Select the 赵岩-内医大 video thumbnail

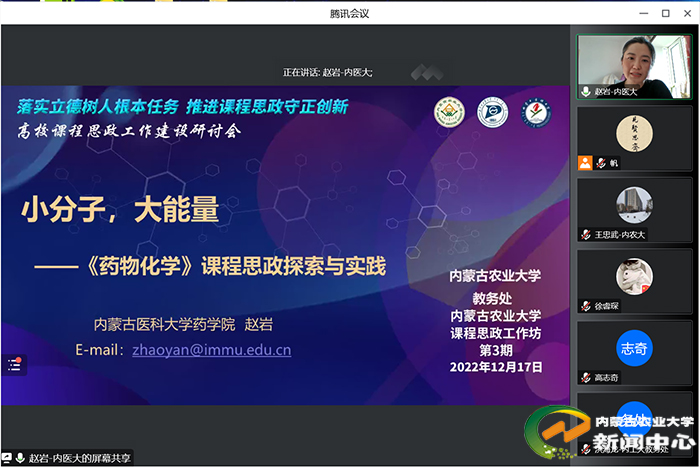click(634, 67)
